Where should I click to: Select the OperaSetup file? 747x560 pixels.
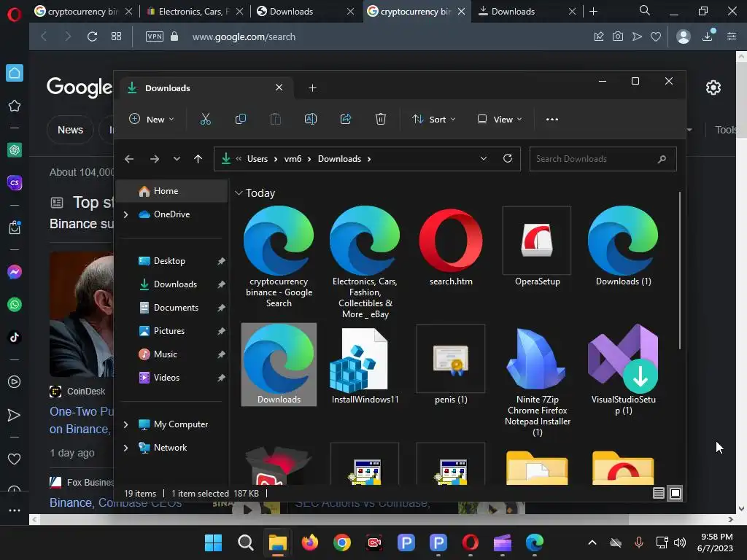point(537,246)
